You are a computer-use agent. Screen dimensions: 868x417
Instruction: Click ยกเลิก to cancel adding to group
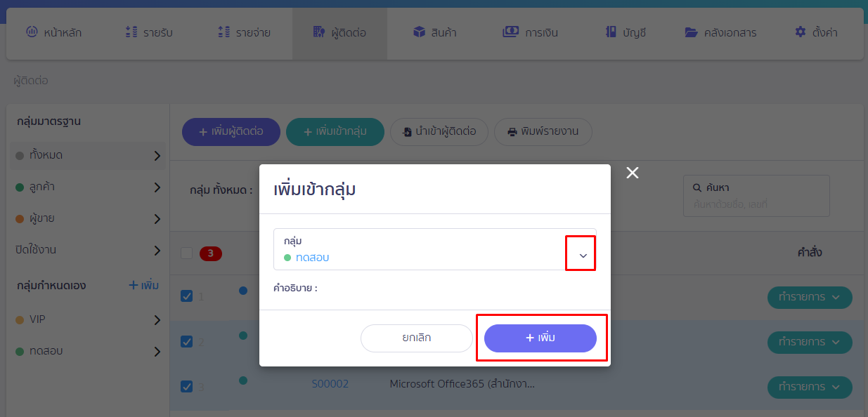click(416, 338)
